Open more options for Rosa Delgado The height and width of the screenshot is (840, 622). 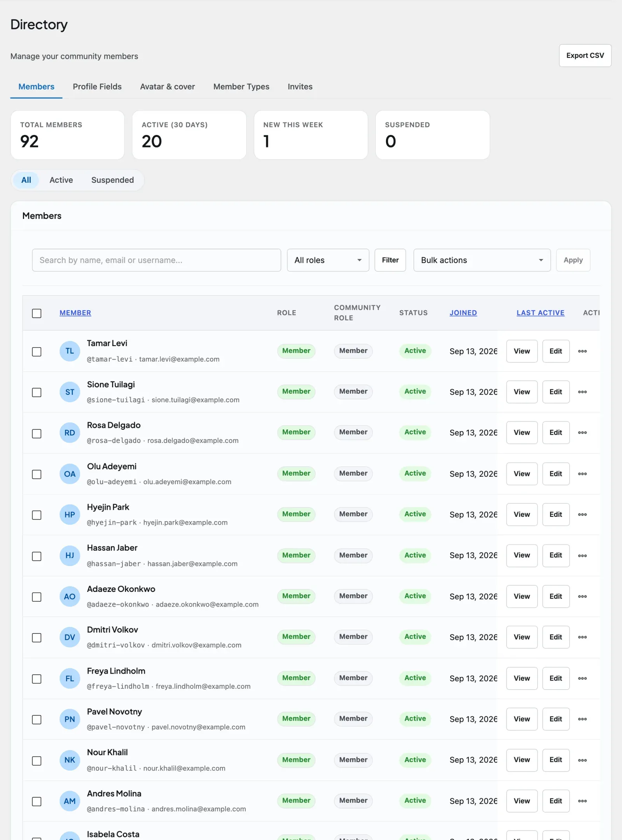[582, 433]
